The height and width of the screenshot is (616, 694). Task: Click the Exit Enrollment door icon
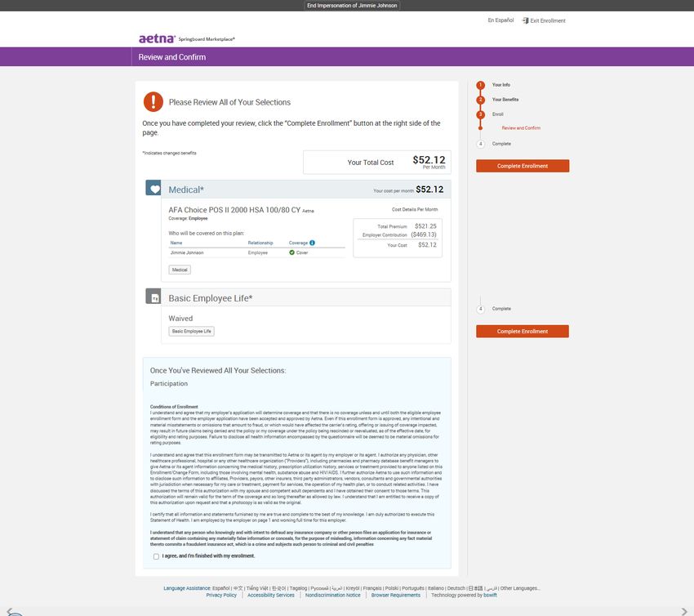(525, 20)
